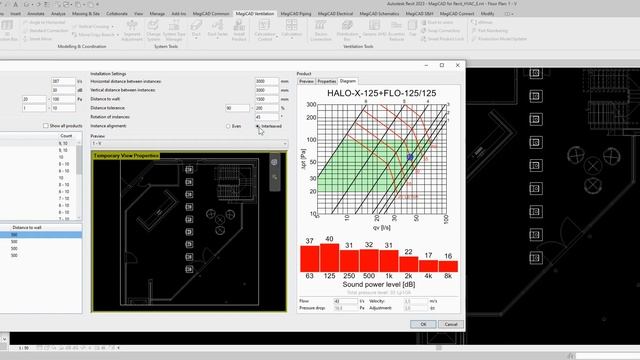Switch to the product Properties tab

[x=327, y=81]
